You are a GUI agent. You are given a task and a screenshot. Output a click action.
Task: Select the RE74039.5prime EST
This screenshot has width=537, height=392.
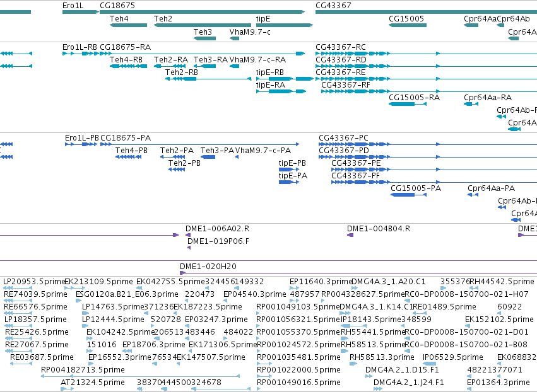tap(18, 301)
